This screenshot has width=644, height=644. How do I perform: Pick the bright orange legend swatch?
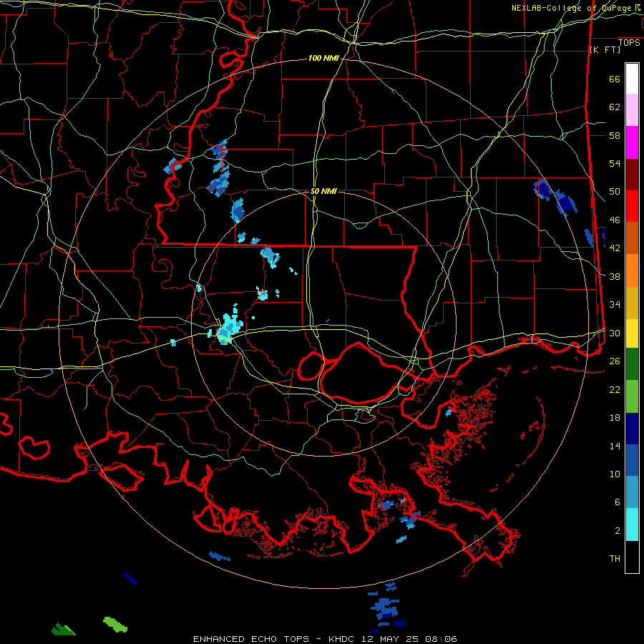[x=632, y=270]
